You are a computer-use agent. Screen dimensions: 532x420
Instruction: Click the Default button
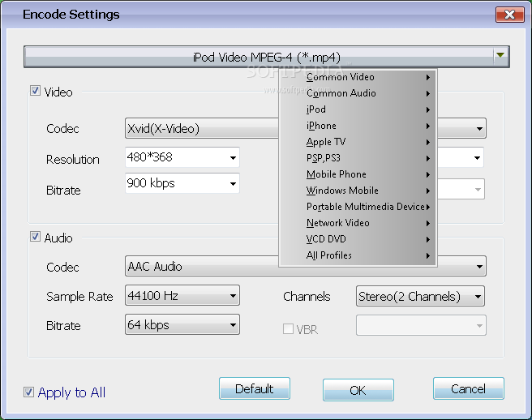coord(255,388)
